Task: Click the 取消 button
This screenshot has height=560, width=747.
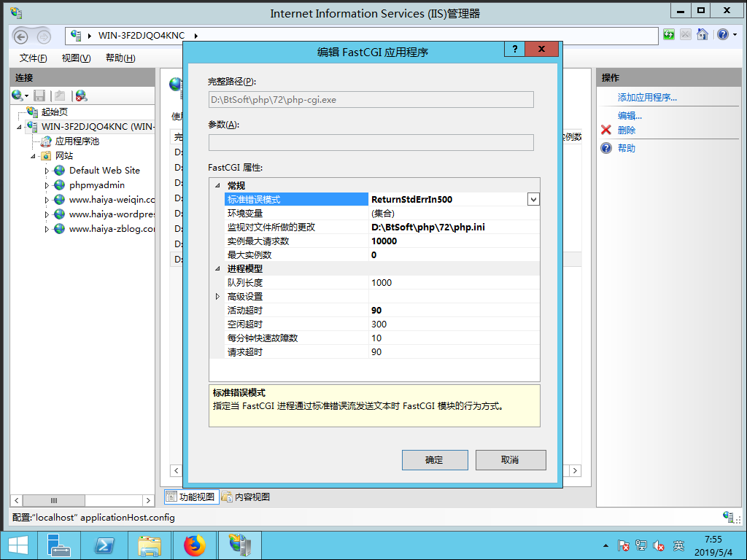Action: (x=510, y=460)
